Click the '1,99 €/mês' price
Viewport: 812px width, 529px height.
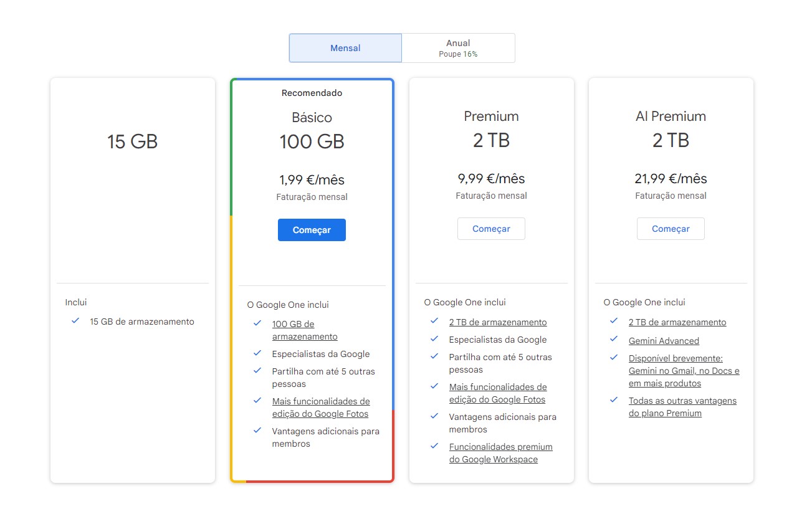click(x=312, y=180)
